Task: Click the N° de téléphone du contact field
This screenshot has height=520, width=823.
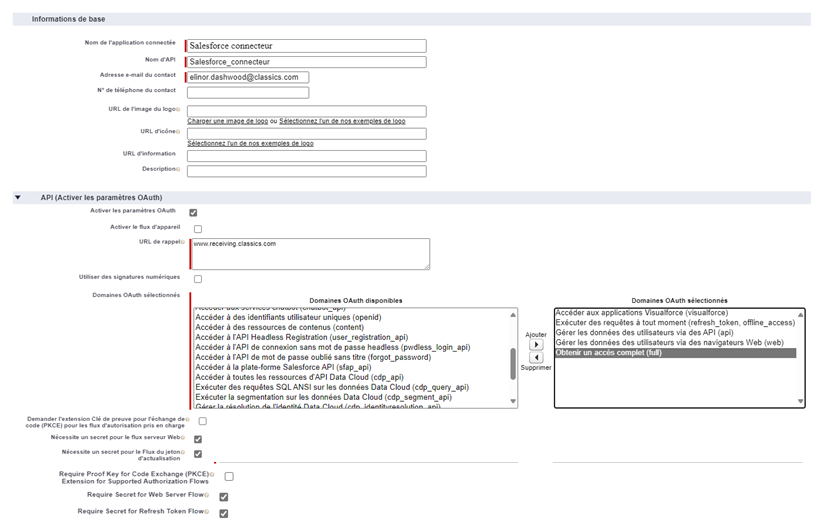Action: click(x=248, y=92)
